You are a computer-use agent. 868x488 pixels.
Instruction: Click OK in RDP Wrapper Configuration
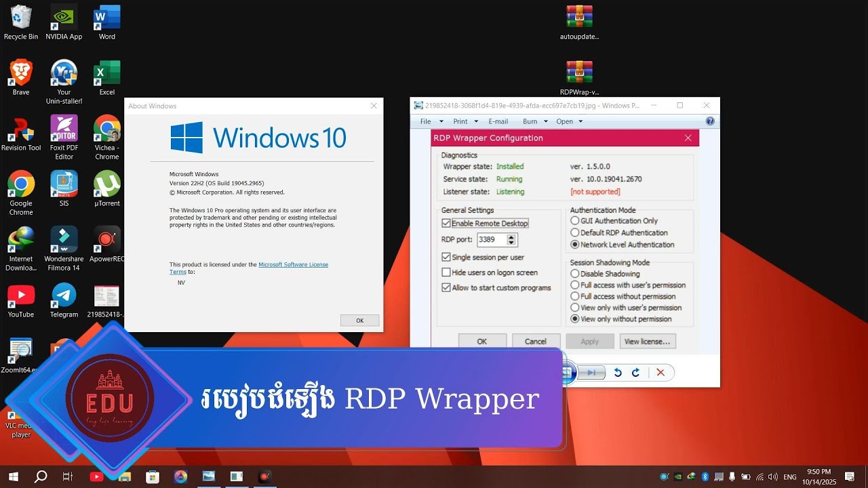click(x=482, y=342)
